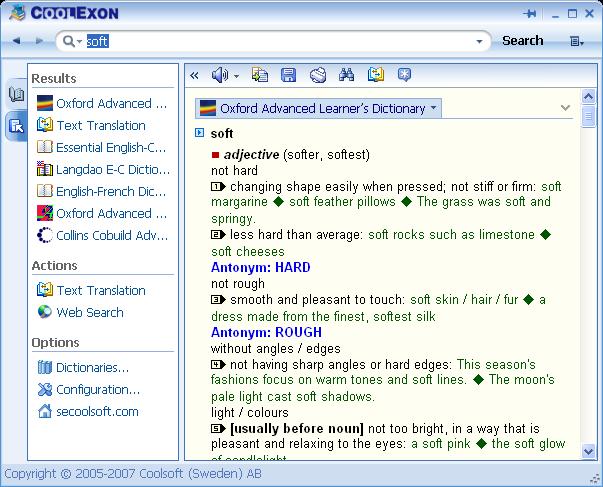Collapse the dictionary section chevron at right
603x487 pixels.
(565, 108)
